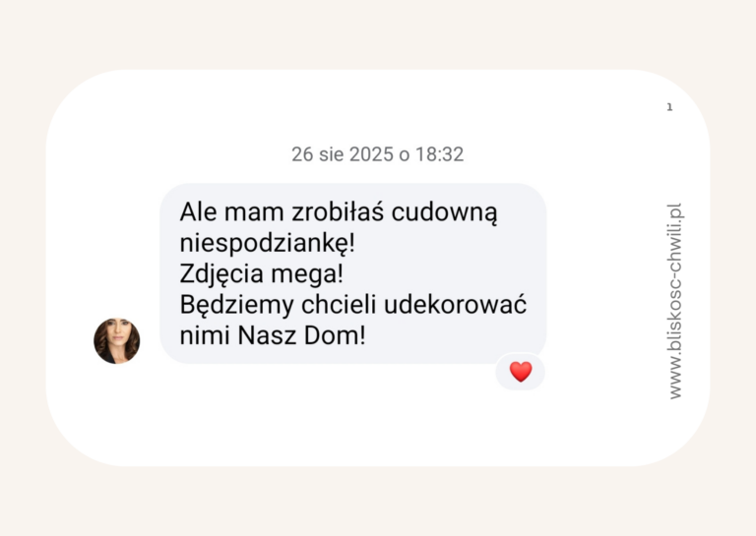Click the small "1" mark top right
The width and height of the screenshot is (756, 536).
point(669,107)
